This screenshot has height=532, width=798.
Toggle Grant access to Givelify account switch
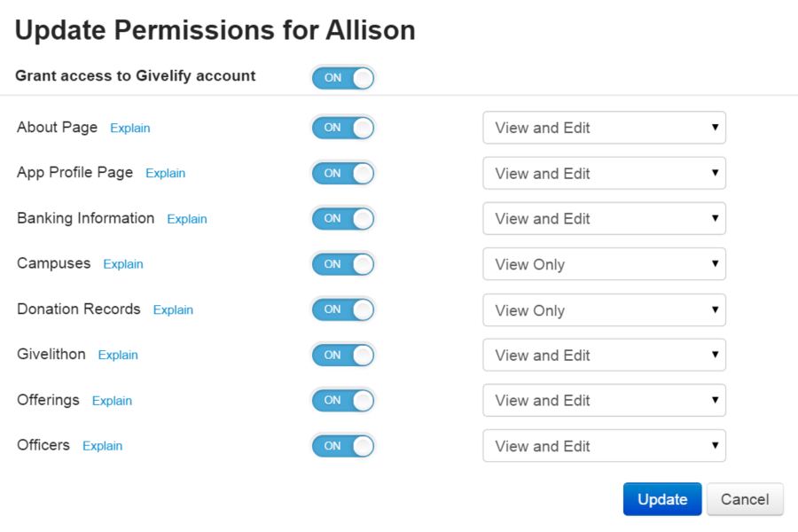(342, 78)
